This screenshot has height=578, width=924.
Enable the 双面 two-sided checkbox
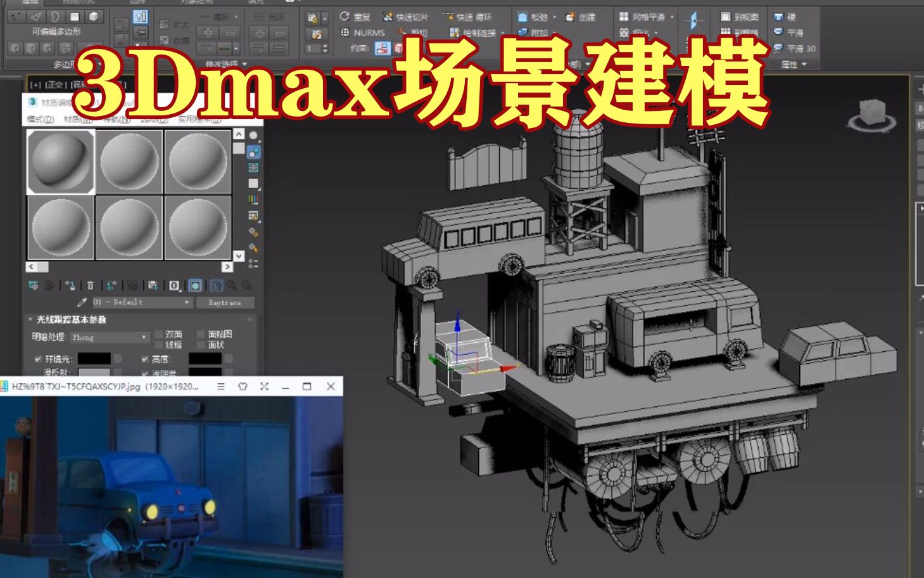[159, 335]
